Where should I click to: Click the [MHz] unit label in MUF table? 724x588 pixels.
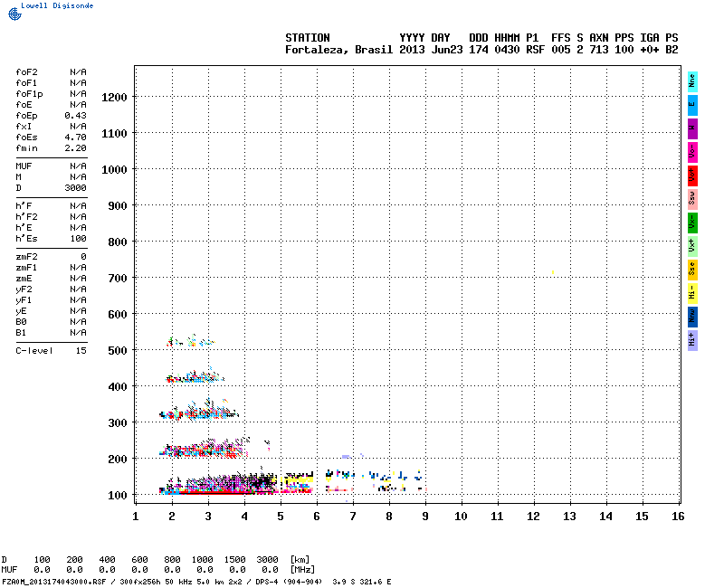tap(302, 570)
